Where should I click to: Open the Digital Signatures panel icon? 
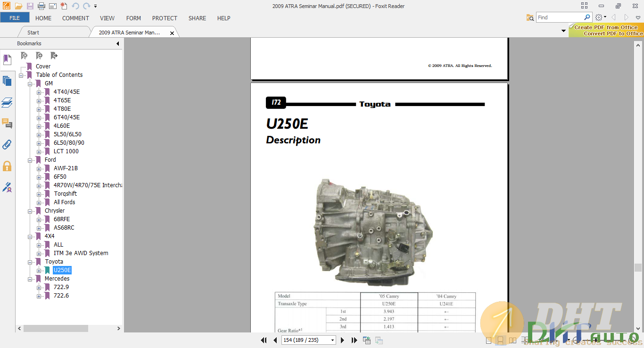point(7,187)
